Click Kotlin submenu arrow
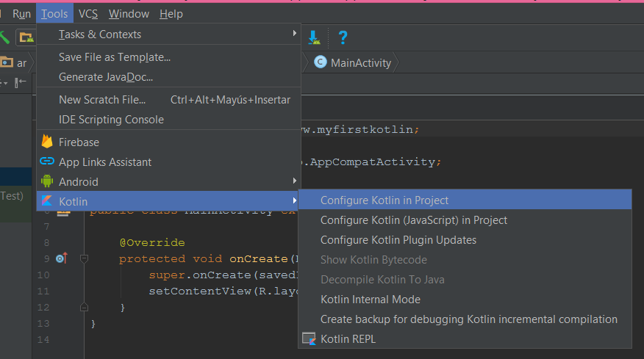Viewport: 644px width, 359px height. [294, 200]
